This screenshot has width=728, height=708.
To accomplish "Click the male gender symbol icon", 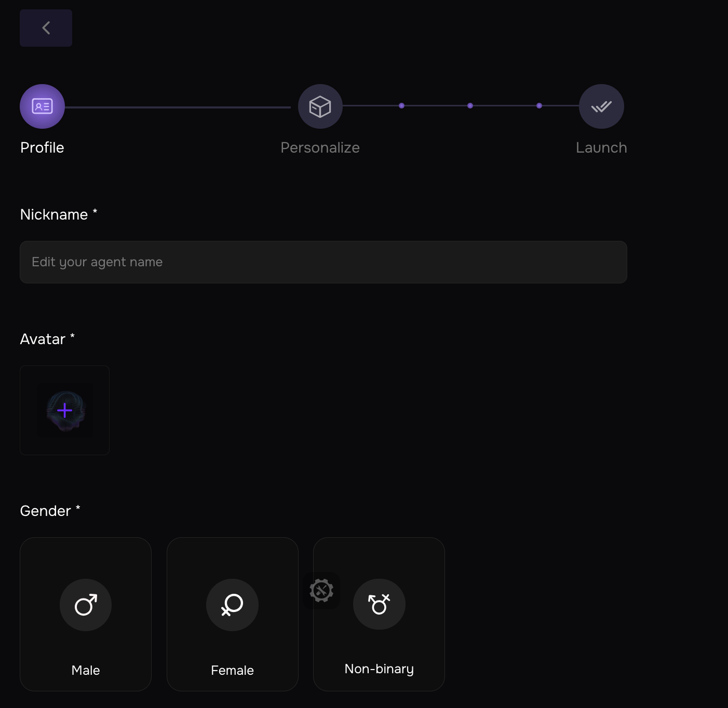I will 86,605.
